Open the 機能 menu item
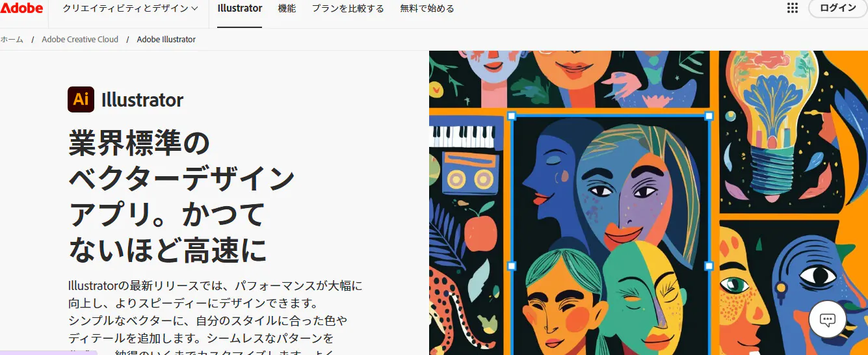Image resolution: width=868 pixels, height=355 pixels. coord(287,8)
